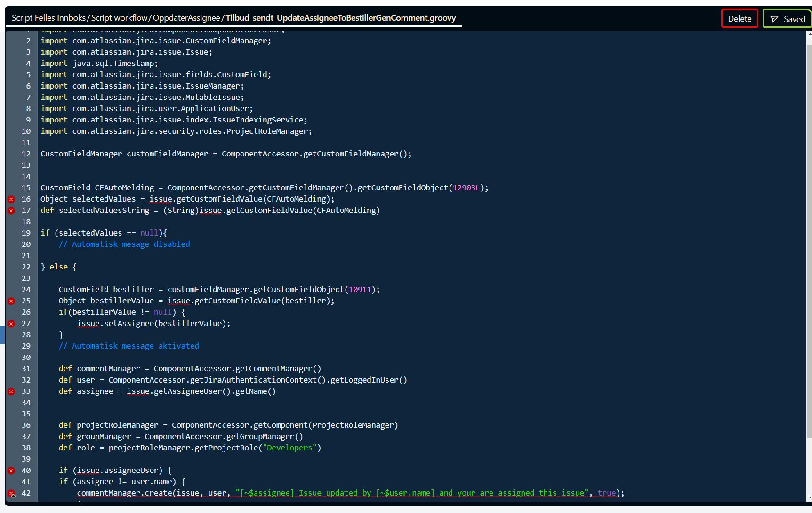Click the 'Script Felles innboks' breadcrumb
Screen dimensions: 812x513
click(x=48, y=18)
